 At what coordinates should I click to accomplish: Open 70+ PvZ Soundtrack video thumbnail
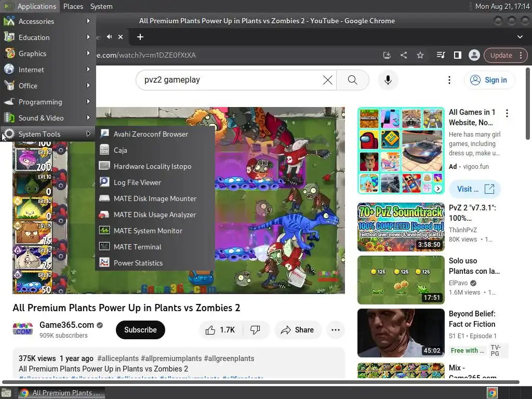tap(401, 227)
